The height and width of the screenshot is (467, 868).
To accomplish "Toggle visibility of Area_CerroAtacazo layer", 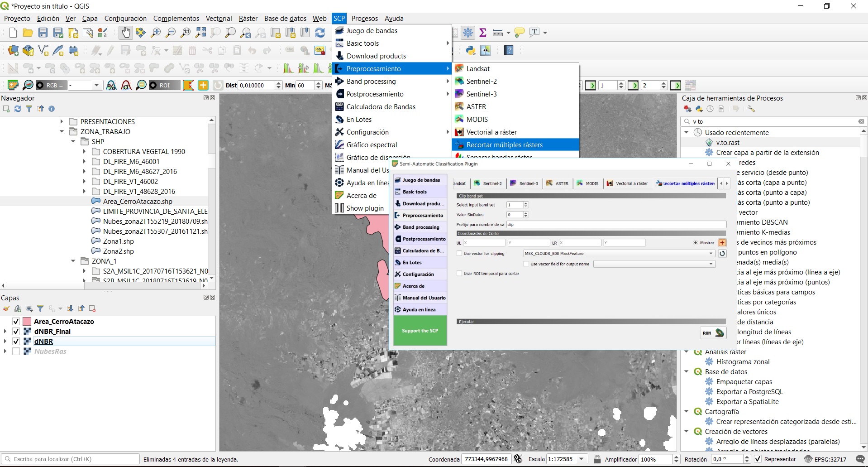I will (16, 322).
